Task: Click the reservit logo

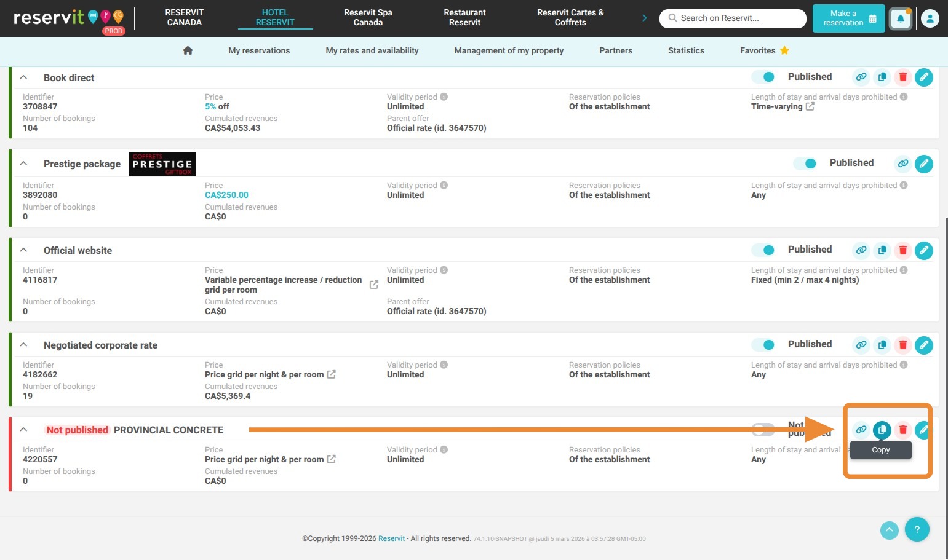Action: pyautogui.click(x=69, y=18)
